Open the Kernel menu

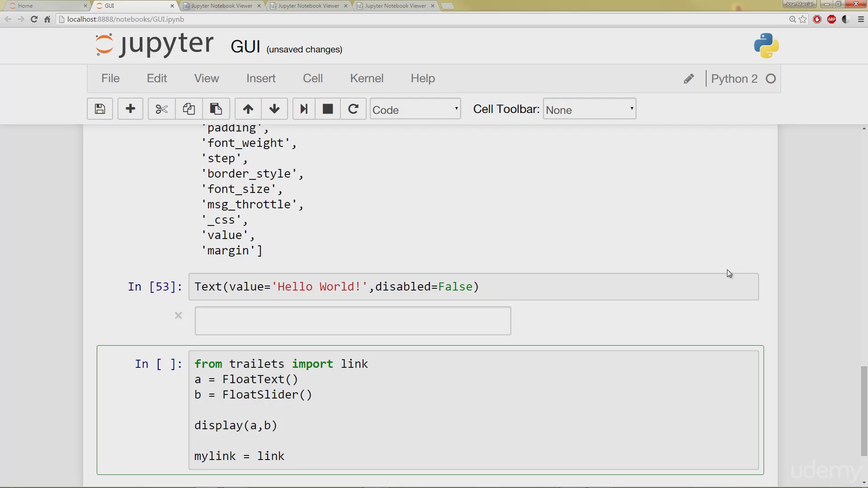(x=367, y=79)
